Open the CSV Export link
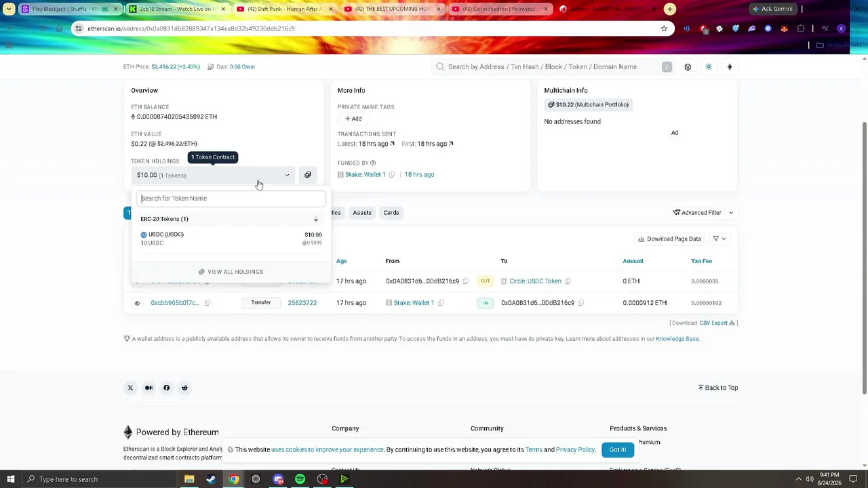Screen dimensions: 868x488 pyautogui.click(x=717, y=323)
